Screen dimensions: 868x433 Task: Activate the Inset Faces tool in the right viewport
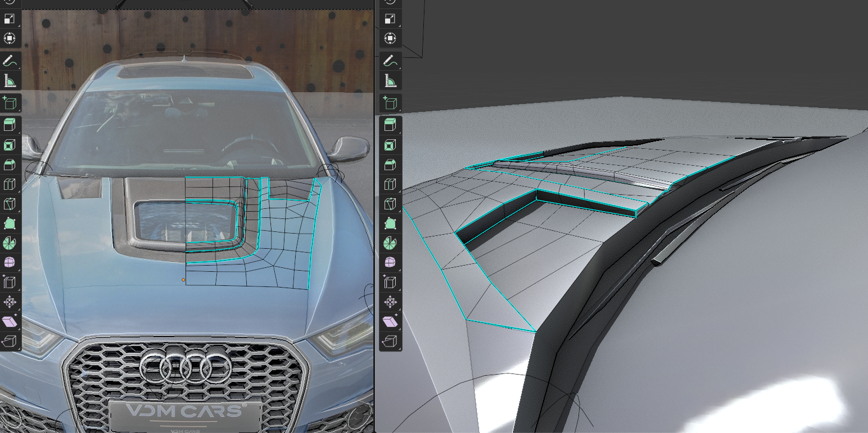click(390, 145)
